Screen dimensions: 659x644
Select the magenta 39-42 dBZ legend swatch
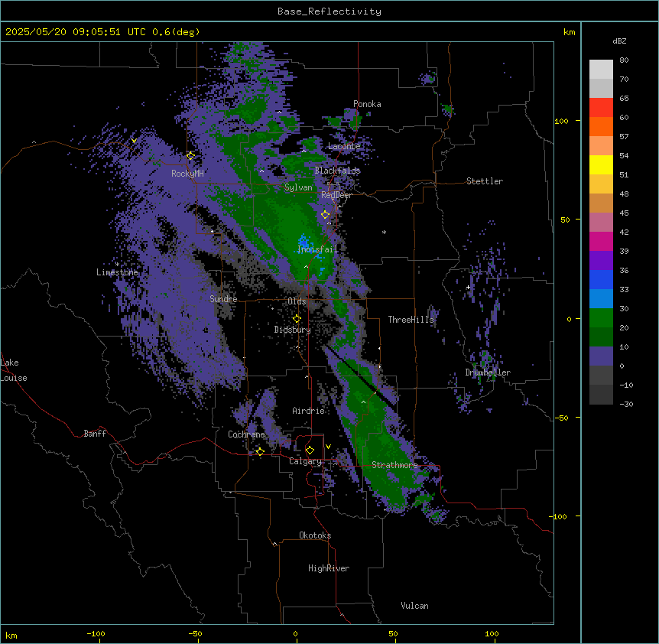[601, 241]
